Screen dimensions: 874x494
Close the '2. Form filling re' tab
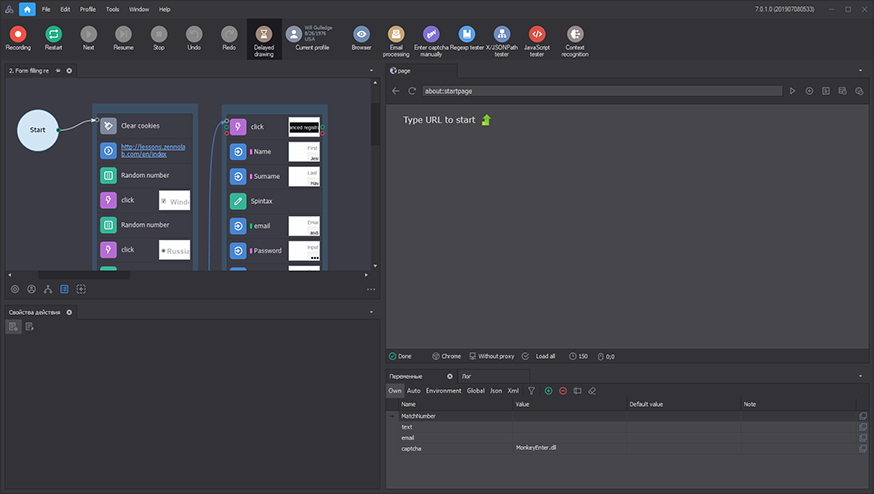pos(69,71)
